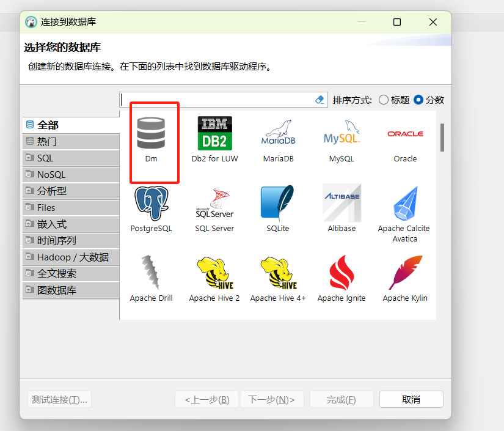
Task: Open the NoSQL category
Action: click(x=71, y=175)
